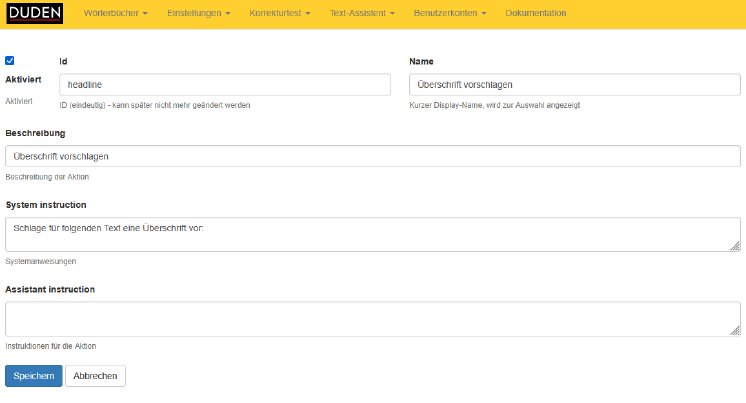The height and width of the screenshot is (403, 746).
Task: Grab the Assistant instruction resize handle
Action: (x=735, y=331)
